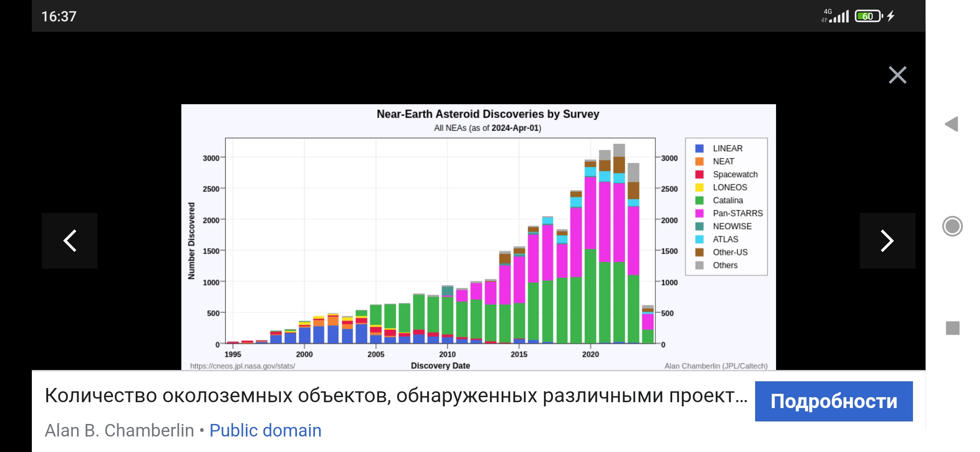The width and height of the screenshot is (980, 452).
Task: Tap Android back triangle button
Action: click(952, 124)
